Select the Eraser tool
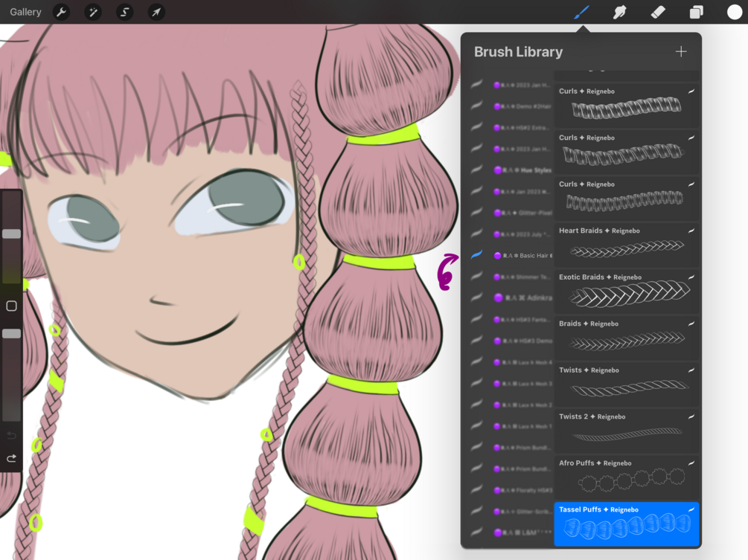Image resolution: width=748 pixels, height=560 pixels. 658,12
